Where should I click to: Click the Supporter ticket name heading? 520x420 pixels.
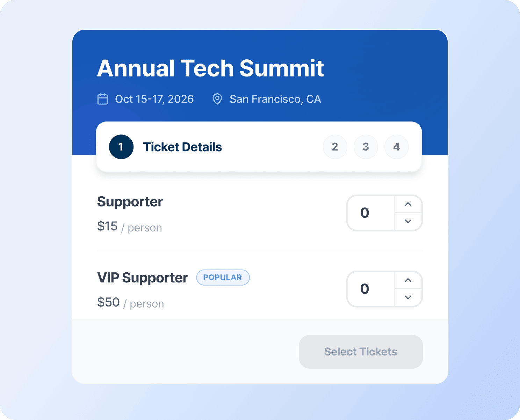pyautogui.click(x=130, y=201)
